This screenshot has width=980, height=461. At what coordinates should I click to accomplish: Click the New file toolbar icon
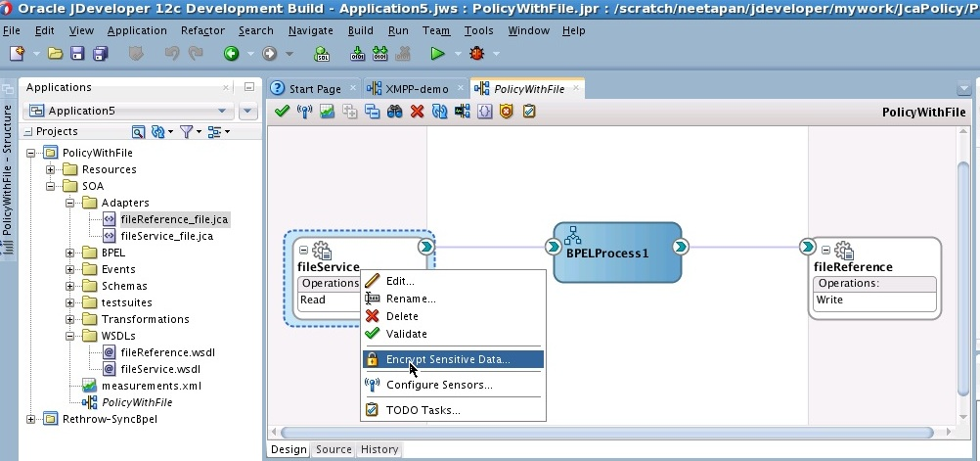point(17,54)
